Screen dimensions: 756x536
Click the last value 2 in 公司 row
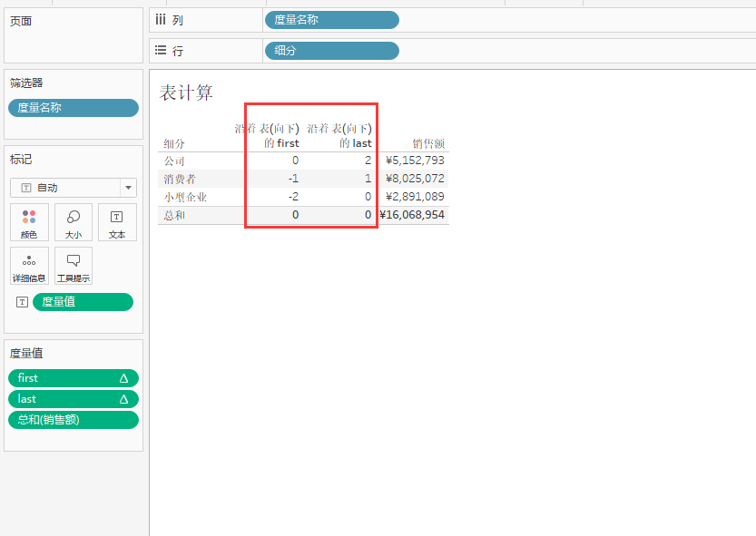click(x=368, y=161)
